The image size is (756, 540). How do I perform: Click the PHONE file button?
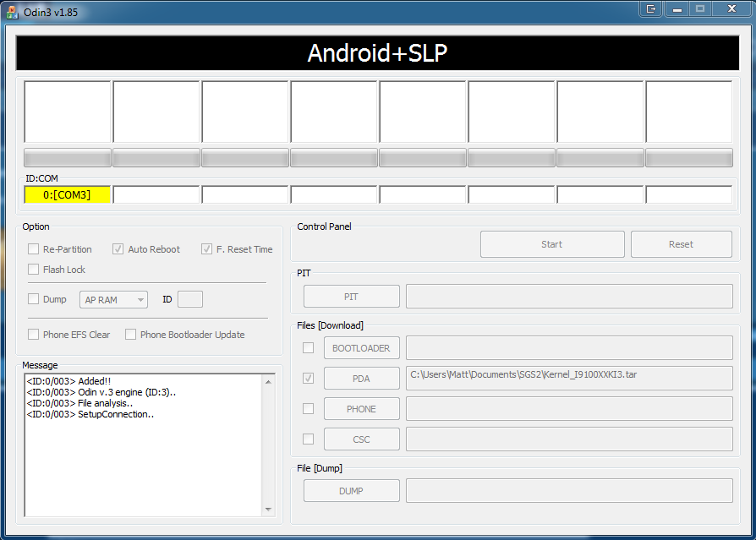[362, 408]
